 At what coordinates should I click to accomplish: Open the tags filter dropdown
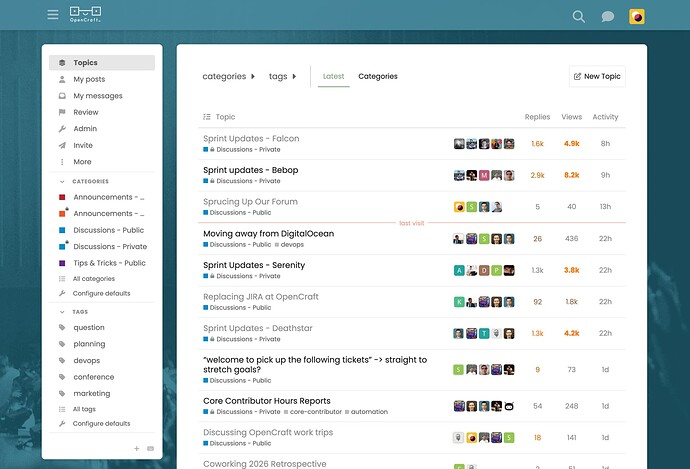[x=283, y=76]
